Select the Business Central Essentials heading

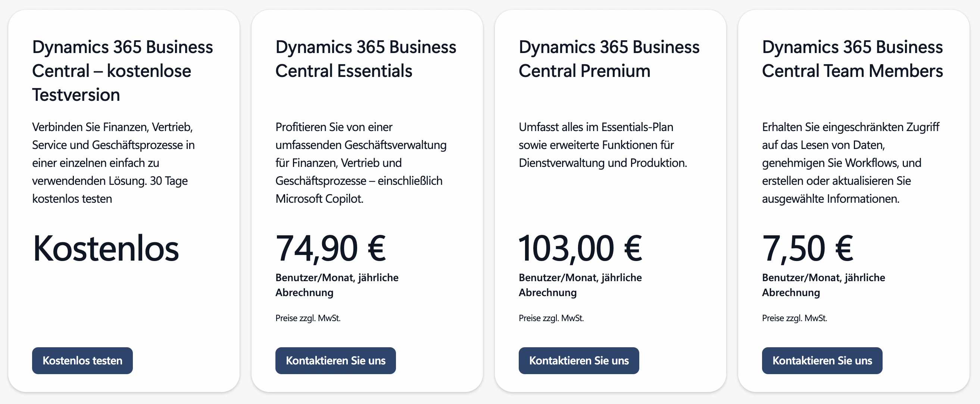tap(366, 59)
